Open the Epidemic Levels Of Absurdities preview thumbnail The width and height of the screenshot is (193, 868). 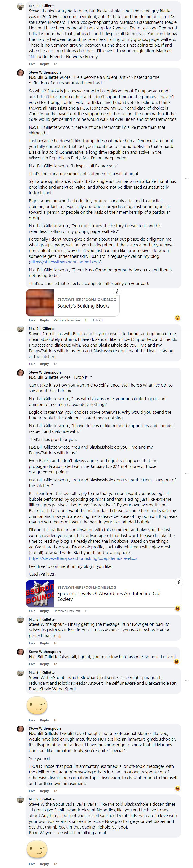coord(40,593)
